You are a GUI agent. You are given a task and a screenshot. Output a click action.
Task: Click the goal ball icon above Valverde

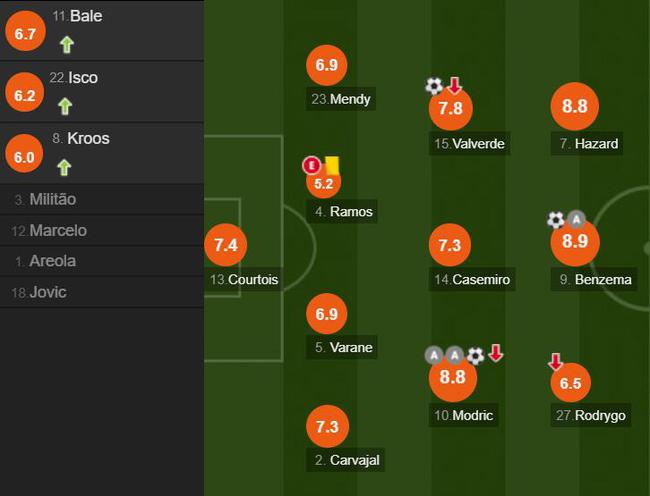point(434,86)
